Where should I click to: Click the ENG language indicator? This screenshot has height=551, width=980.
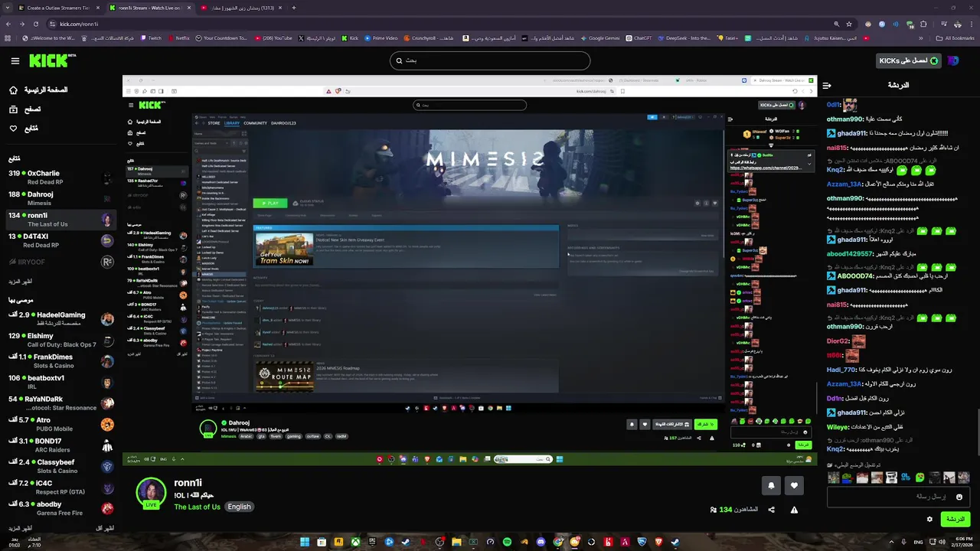click(x=920, y=542)
